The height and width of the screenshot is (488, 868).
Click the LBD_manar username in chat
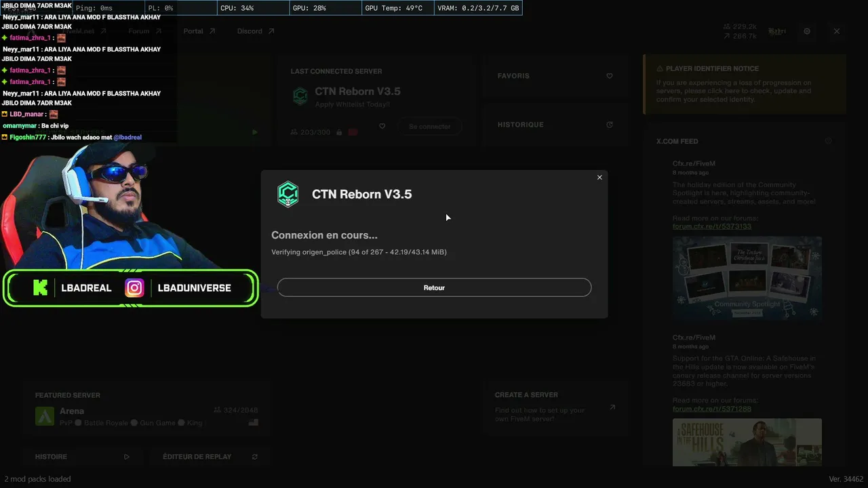coord(26,115)
